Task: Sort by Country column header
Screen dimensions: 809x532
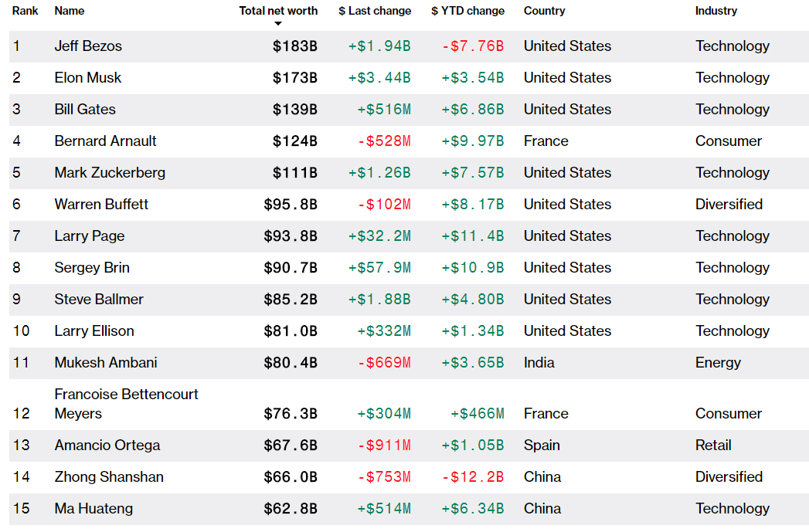Action: coord(544,11)
